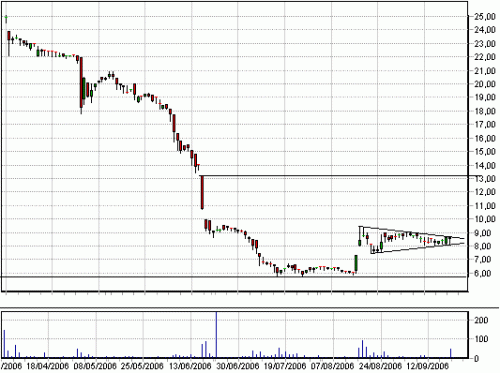The width and height of the screenshot is (500, 373).
Task: Click the 20,00 price axis label
Action: [485, 84]
